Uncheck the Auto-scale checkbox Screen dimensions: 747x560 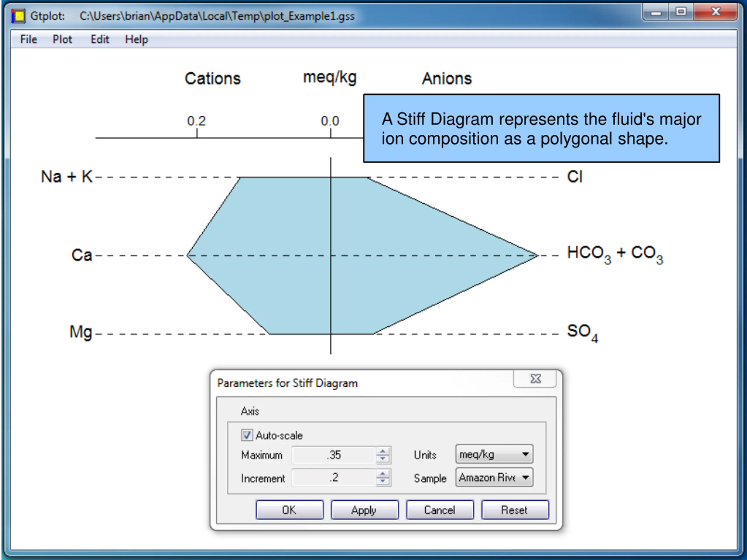point(247,435)
